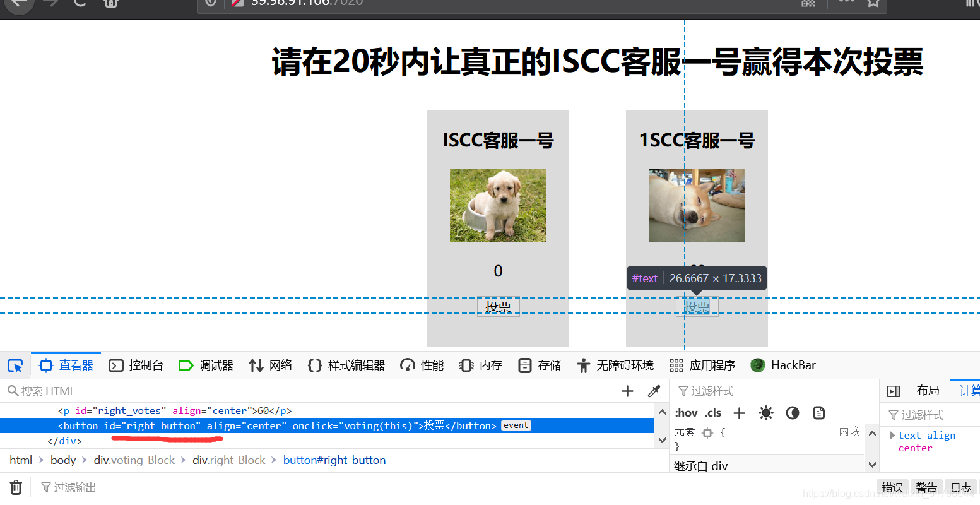Click the add new CSS rule plus icon
The image size is (980, 505).
tap(738, 412)
